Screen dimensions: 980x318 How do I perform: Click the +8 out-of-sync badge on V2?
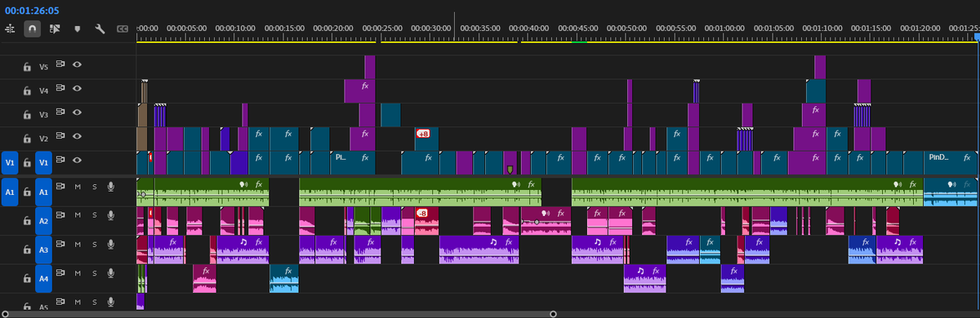click(423, 133)
